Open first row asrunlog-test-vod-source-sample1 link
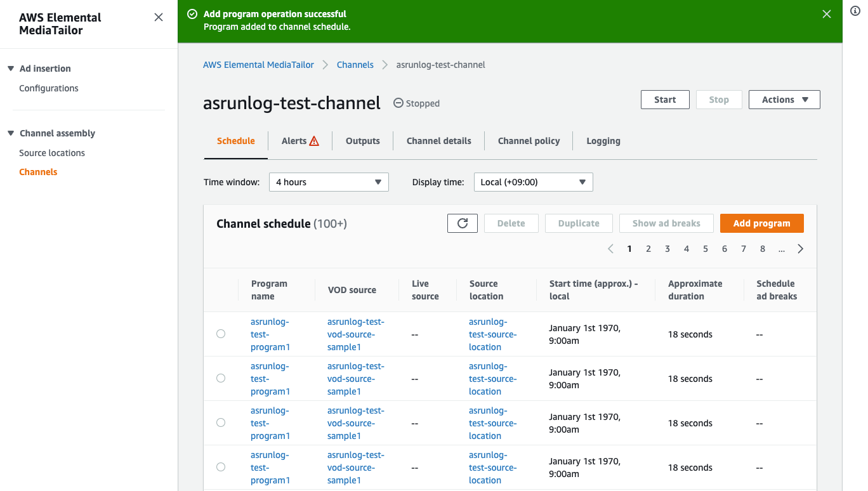The image size is (868, 491). 356,334
